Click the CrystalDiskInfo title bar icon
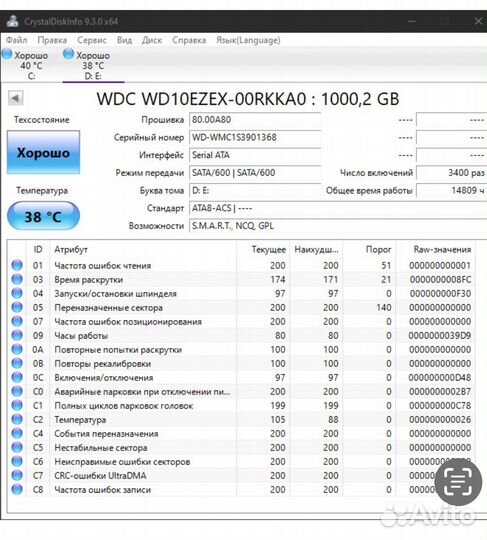This screenshot has height=540, width=487. [13, 21]
